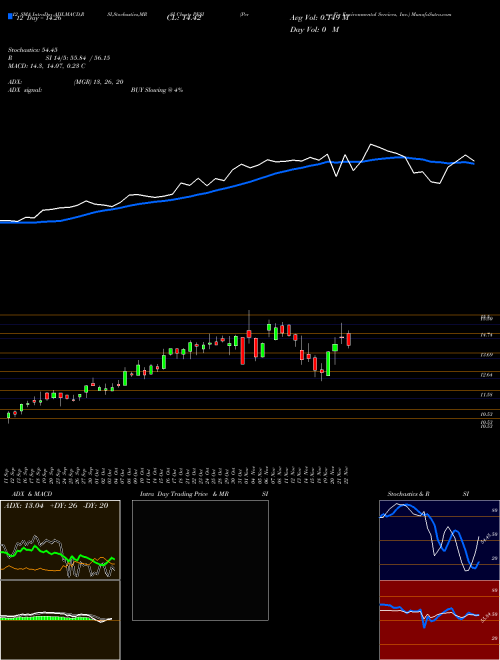Click the 'ADX signal:' label
Image resolution: width=500 pixels, height=660 pixels.
(25, 90)
